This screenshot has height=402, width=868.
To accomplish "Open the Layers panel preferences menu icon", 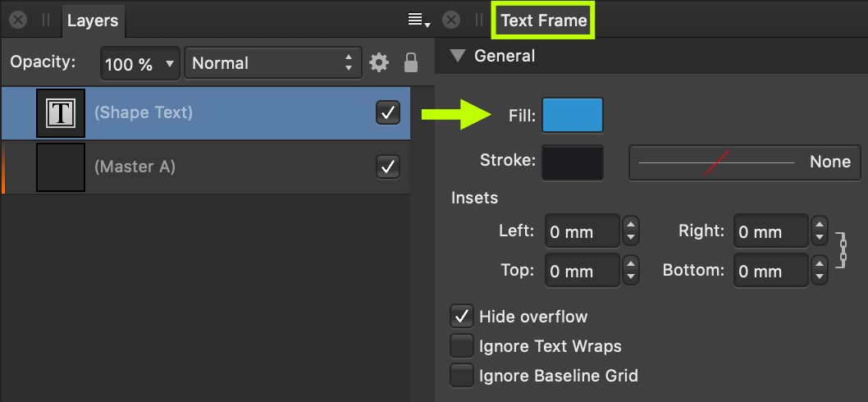I will 418,21.
